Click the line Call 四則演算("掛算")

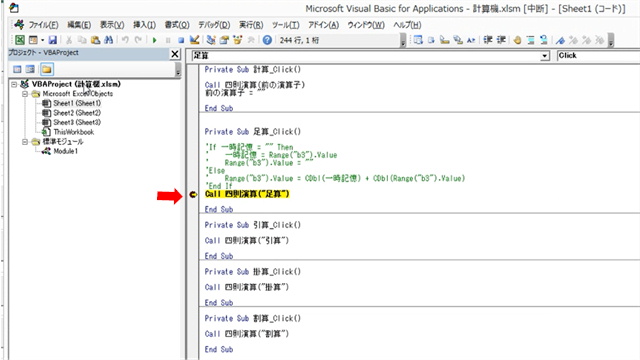pyautogui.click(x=247, y=287)
